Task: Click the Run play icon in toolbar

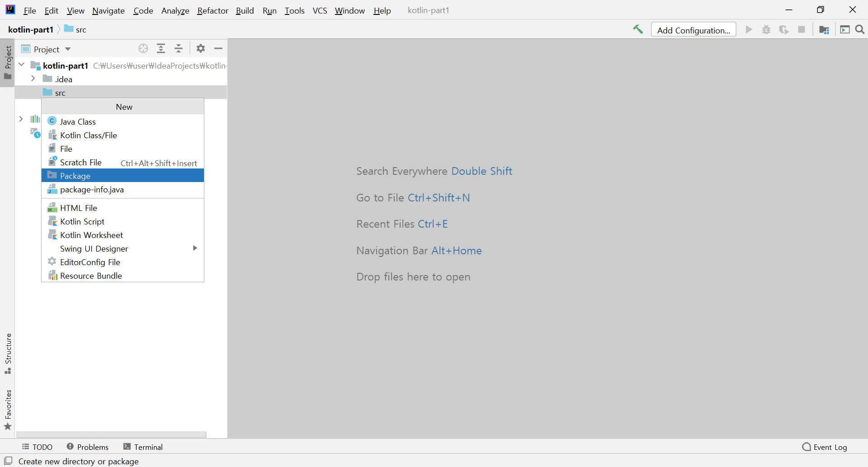Action: point(749,30)
